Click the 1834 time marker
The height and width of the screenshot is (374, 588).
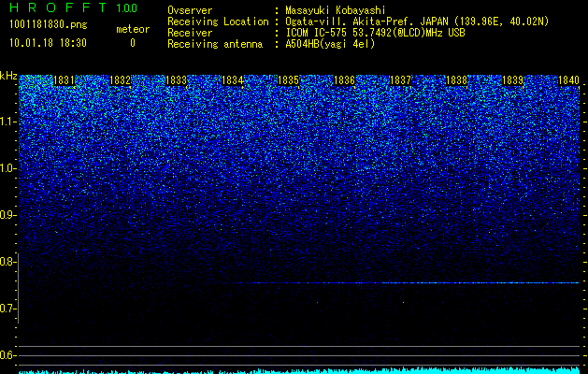pos(233,80)
